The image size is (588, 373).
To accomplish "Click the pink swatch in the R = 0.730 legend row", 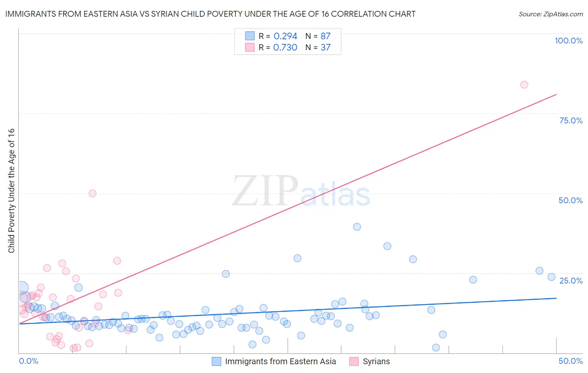I will [250, 47].
